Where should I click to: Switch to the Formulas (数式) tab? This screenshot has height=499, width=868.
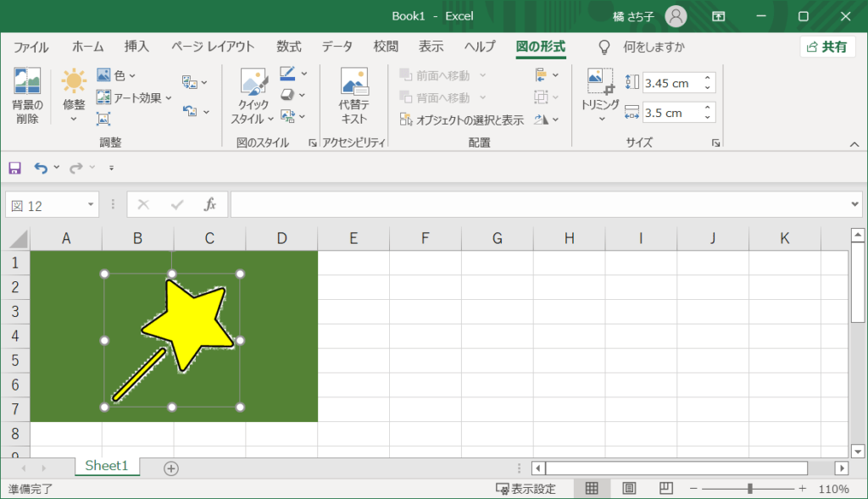click(288, 47)
